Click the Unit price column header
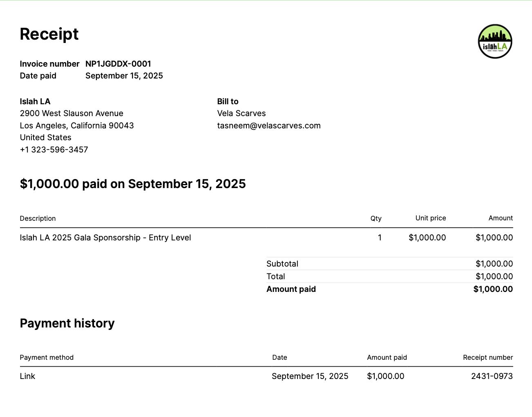 coord(431,218)
